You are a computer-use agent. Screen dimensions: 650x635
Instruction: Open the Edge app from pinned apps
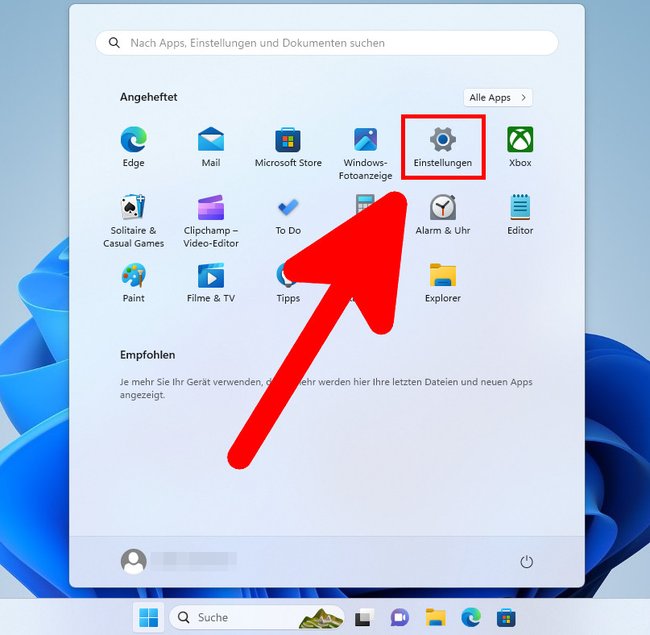(x=133, y=147)
